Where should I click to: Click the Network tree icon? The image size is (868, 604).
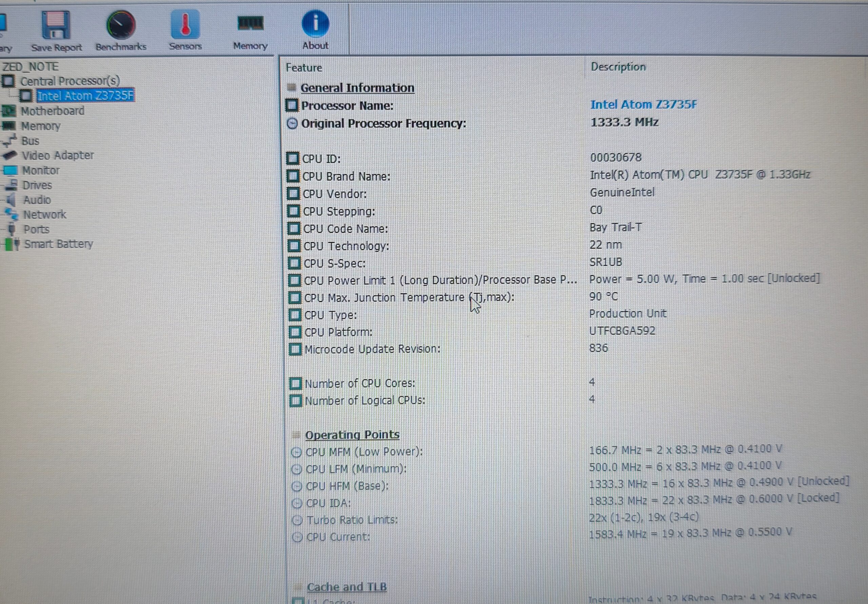(12, 214)
